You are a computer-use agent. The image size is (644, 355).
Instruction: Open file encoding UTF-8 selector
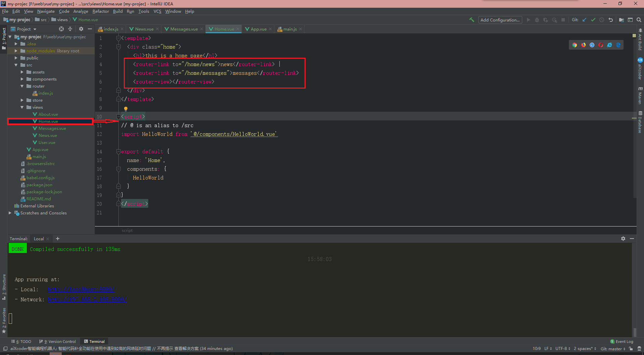[x=562, y=349]
